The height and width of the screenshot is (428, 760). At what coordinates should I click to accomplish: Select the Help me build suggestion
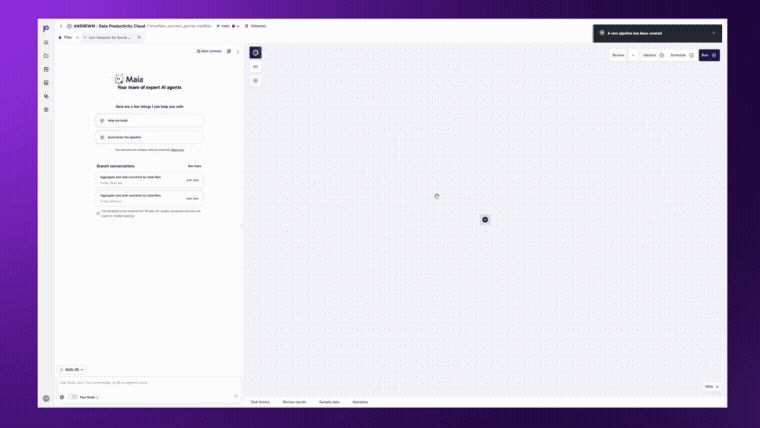click(149, 120)
